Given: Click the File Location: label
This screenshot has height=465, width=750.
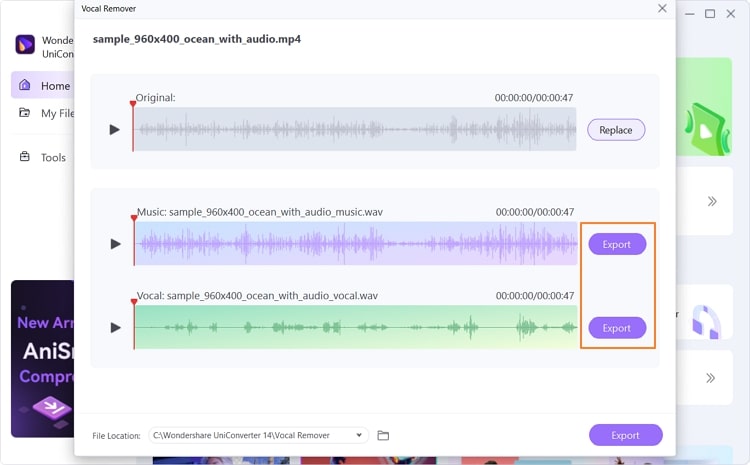Looking at the screenshot, I should (116, 436).
